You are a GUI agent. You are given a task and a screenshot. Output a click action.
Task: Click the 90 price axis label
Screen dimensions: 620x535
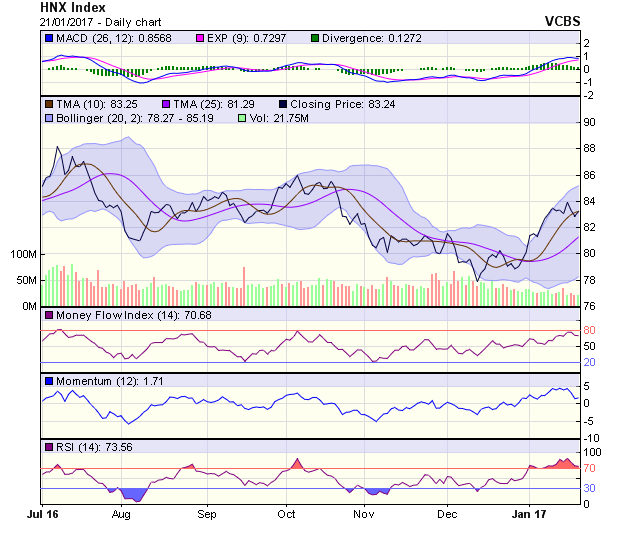[x=590, y=122]
